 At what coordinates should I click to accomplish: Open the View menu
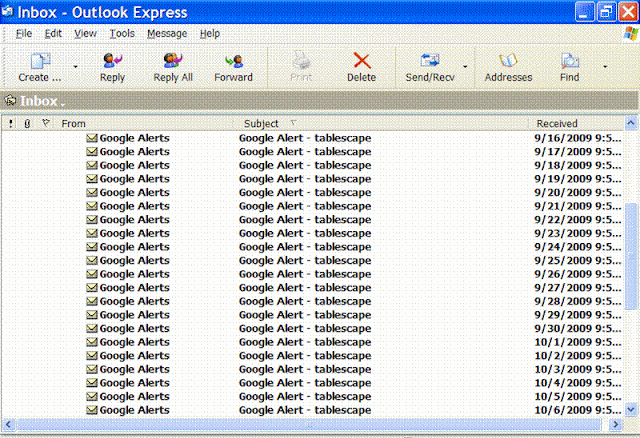coord(85,33)
